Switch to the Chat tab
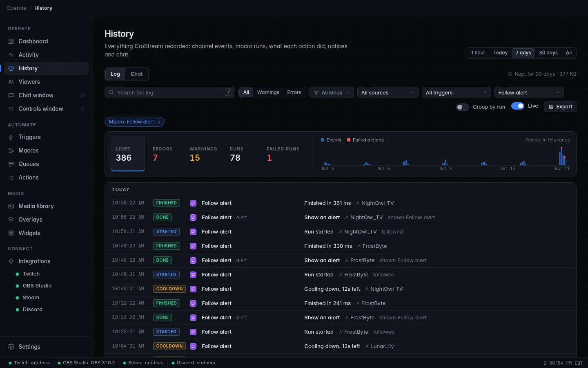 pyautogui.click(x=137, y=74)
